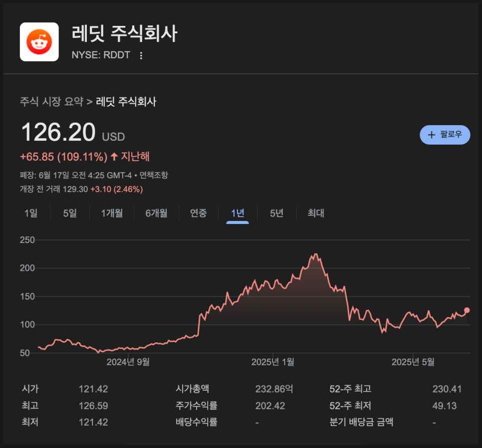Click the 126.20 price value

point(58,132)
